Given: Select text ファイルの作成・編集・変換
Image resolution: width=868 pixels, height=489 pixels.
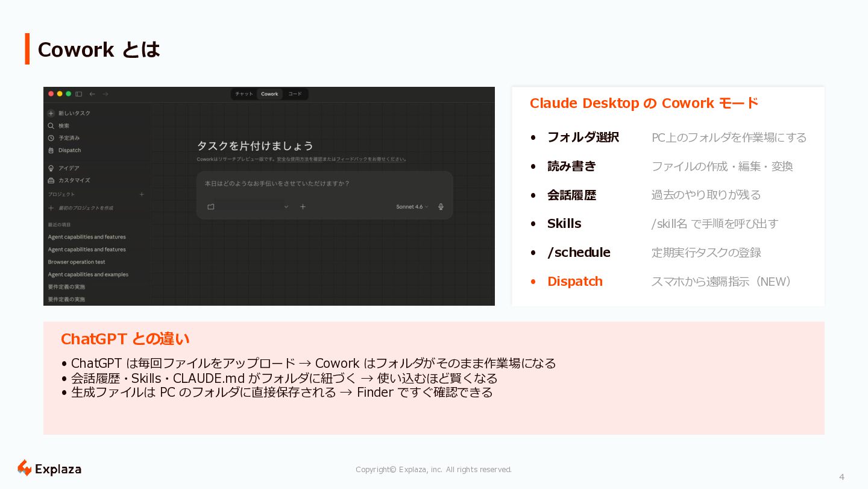Looking at the screenshot, I should [722, 166].
